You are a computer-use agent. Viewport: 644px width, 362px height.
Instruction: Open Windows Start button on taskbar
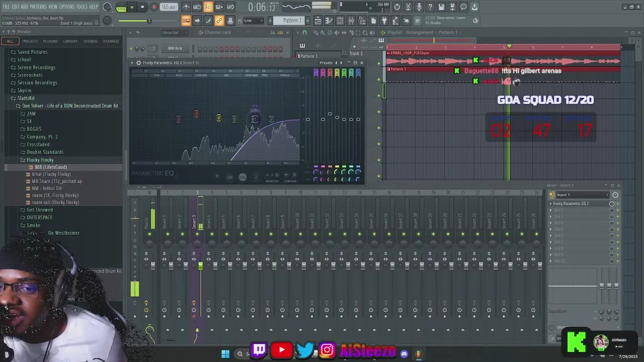coord(225,353)
